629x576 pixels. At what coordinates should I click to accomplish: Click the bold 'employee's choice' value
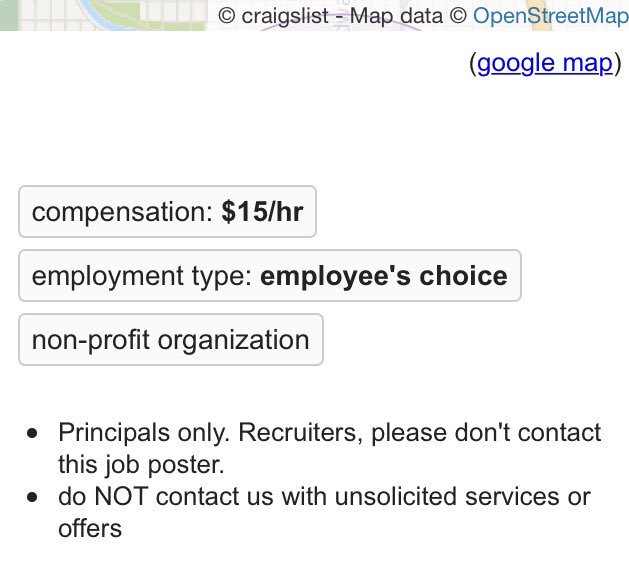coord(383,276)
